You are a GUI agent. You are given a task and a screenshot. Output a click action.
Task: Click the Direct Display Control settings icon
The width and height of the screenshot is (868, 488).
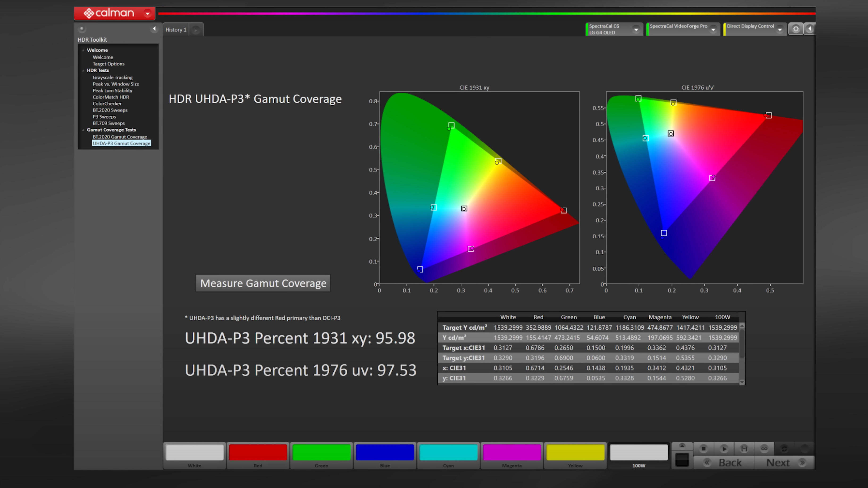pos(795,28)
